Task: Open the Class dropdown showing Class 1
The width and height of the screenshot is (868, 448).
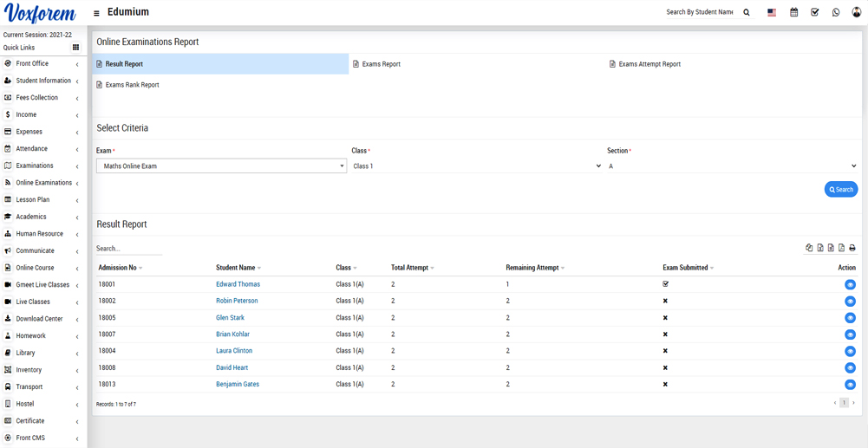Action: [476, 166]
